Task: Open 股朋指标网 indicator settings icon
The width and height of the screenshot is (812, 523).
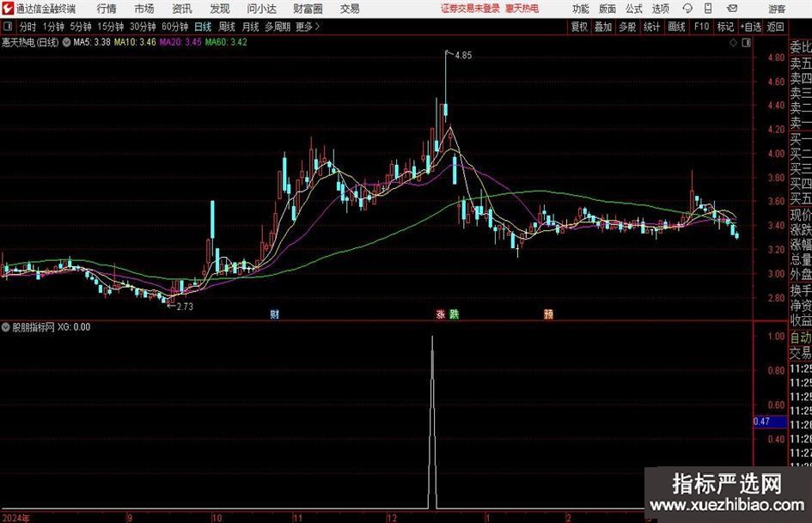Action: (6, 326)
